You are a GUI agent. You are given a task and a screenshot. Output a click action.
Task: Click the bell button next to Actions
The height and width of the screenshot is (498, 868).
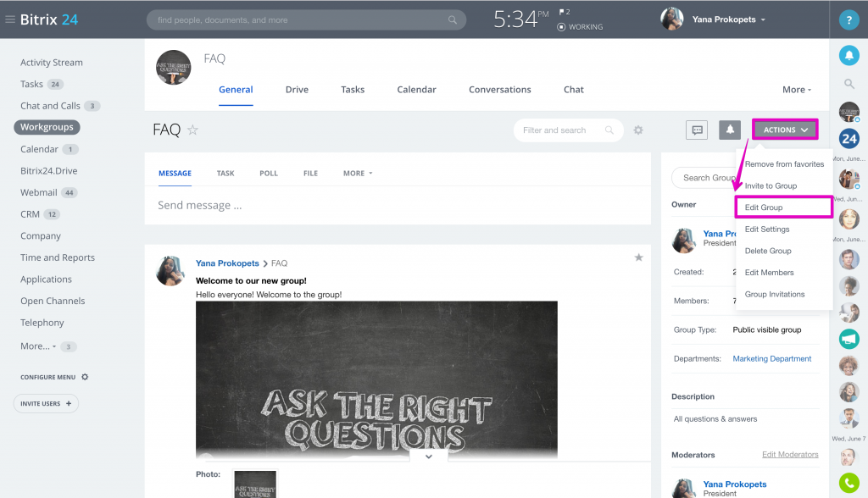click(x=730, y=130)
